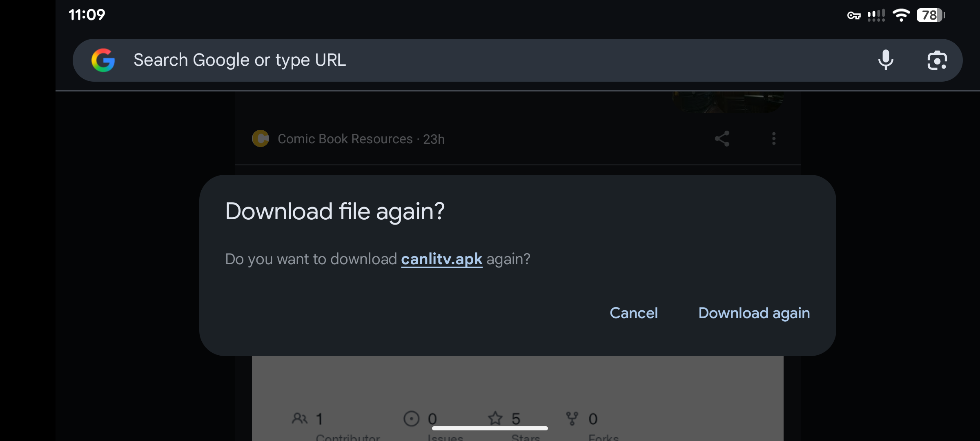Open the canlitv.apk file link
Screen dimensions: 980x441
click(441, 259)
